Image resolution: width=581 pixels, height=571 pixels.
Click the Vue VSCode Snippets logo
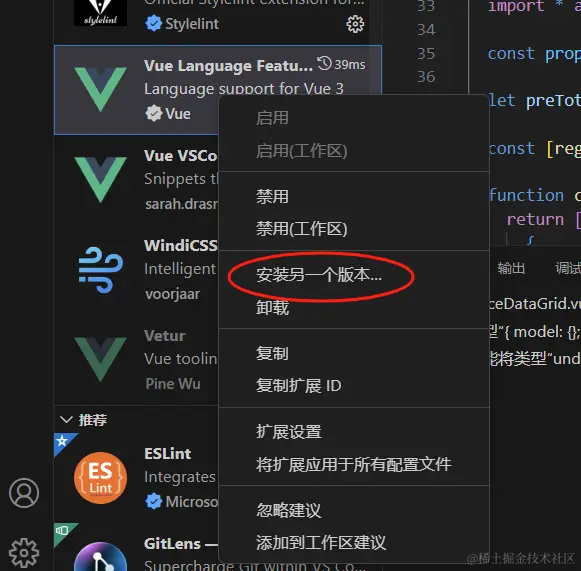100,179
